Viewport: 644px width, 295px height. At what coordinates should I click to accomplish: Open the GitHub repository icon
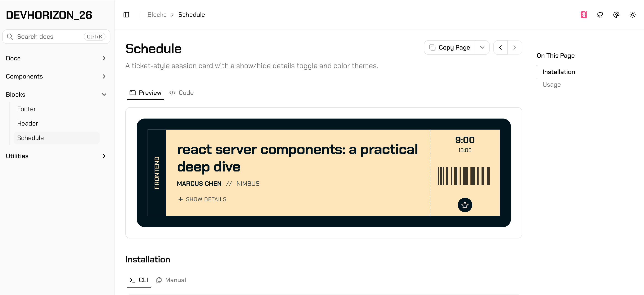[x=600, y=15]
